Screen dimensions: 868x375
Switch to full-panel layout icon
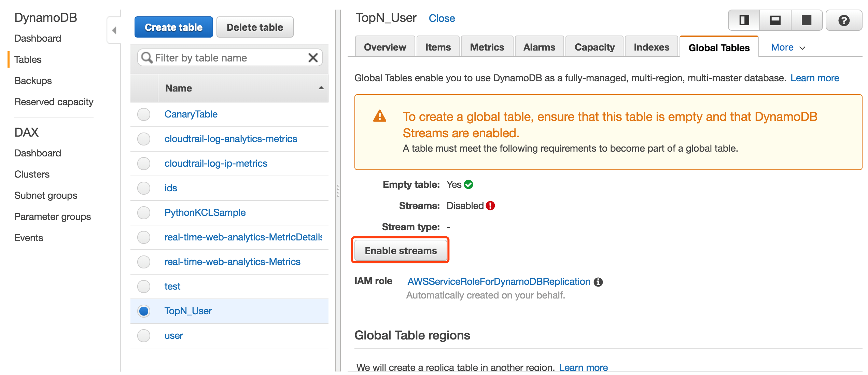pos(806,20)
